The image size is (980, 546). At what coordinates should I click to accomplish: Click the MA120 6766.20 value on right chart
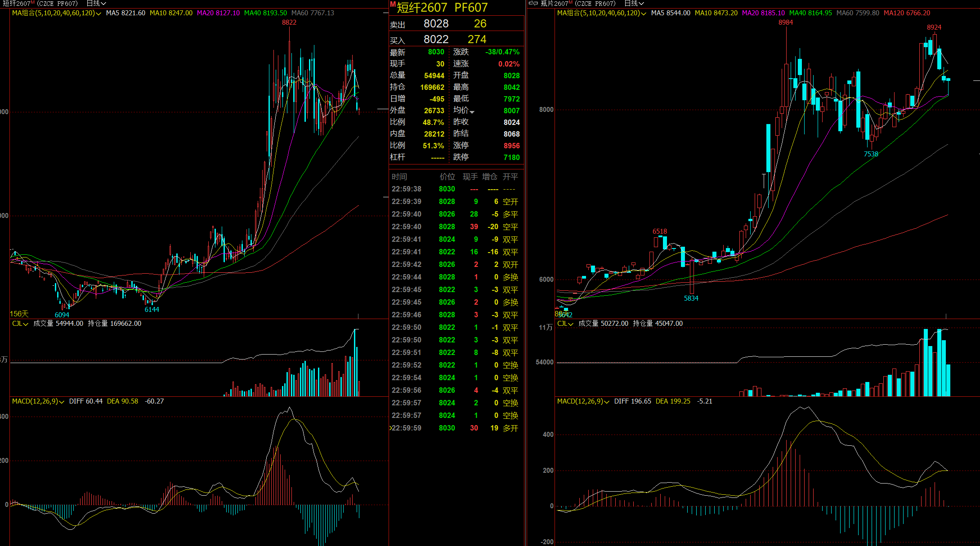click(x=907, y=13)
